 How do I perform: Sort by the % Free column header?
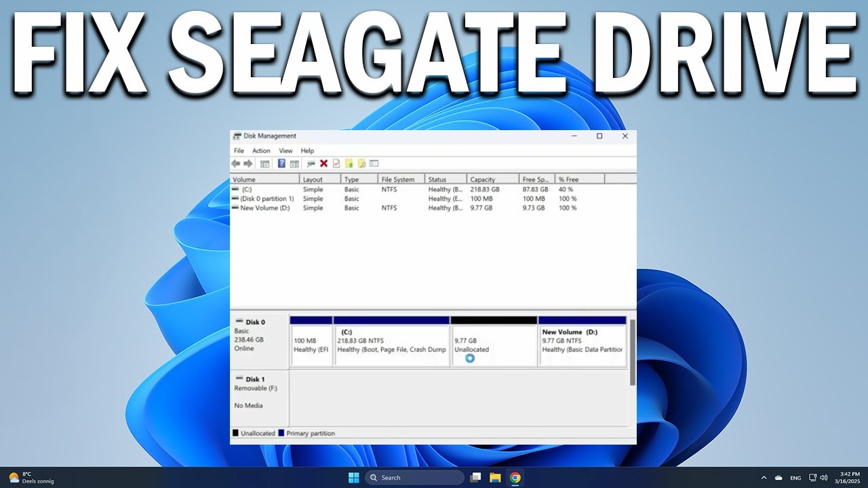pyautogui.click(x=580, y=179)
